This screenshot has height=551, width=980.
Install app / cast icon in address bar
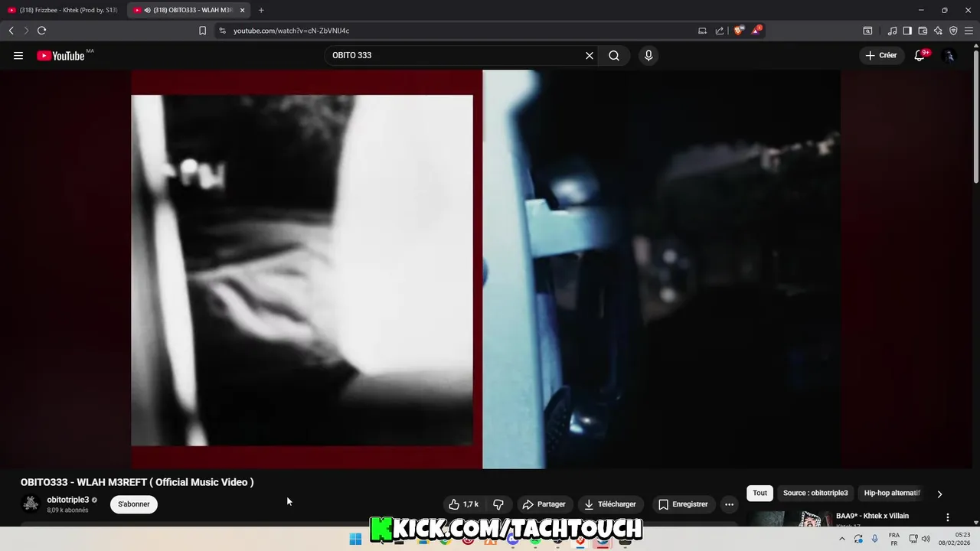702,31
